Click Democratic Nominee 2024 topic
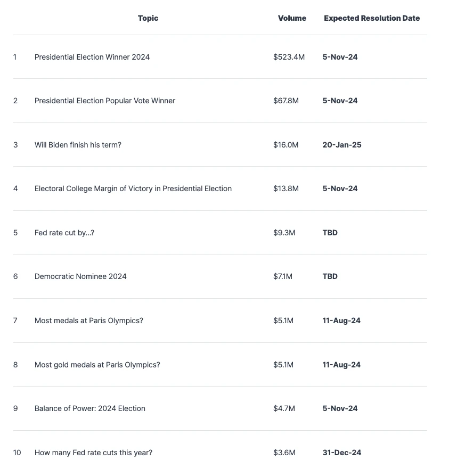This screenshot has height=476, width=465. 80,276
